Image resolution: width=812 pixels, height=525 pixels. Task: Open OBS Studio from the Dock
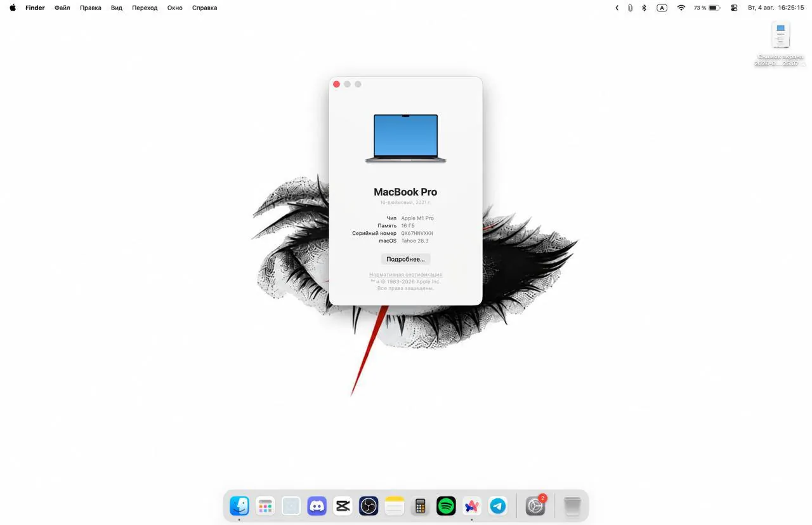369,506
